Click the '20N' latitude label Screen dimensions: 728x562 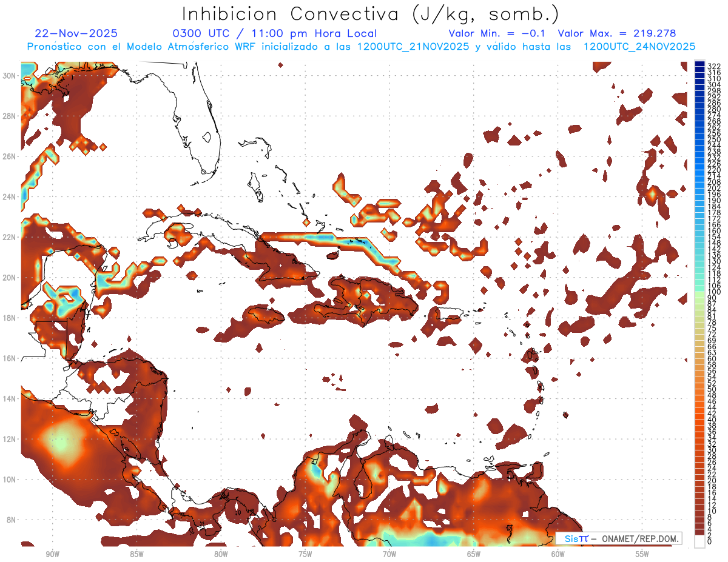point(10,278)
